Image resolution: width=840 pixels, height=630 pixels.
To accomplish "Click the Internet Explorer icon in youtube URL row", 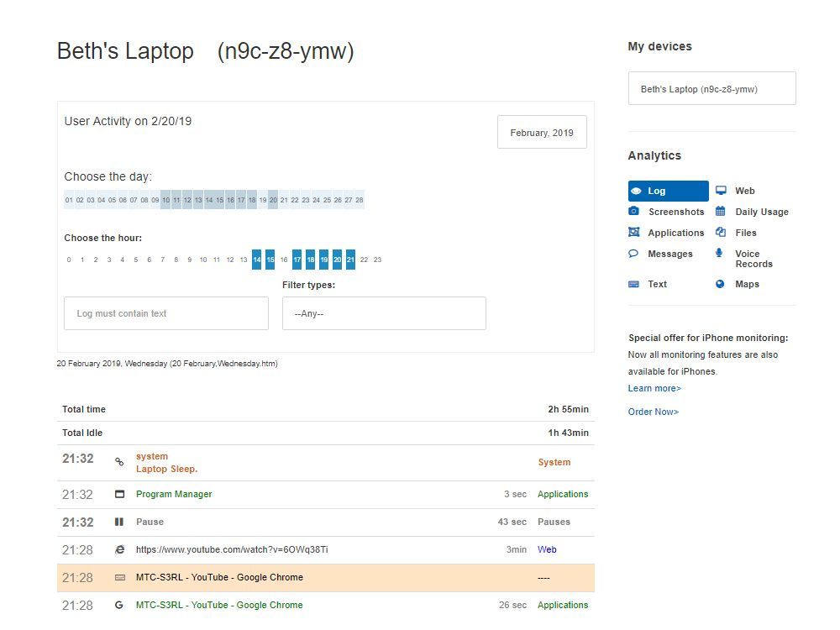I will click(x=120, y=549).
